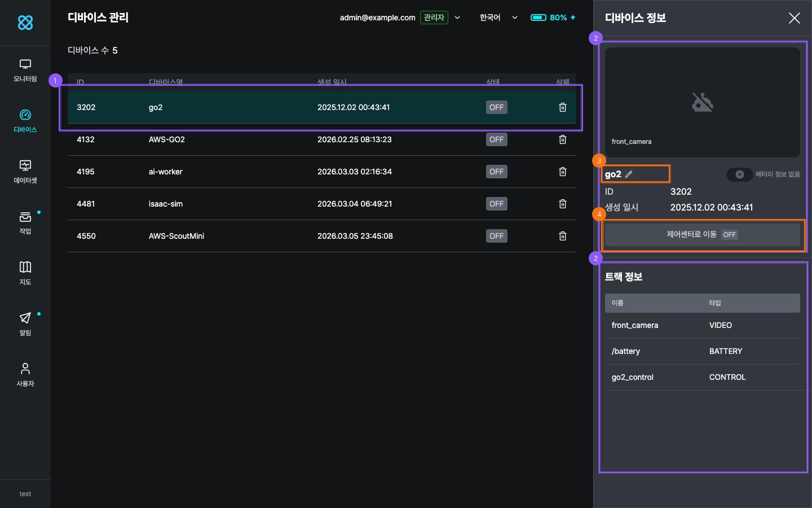Expand the admin@example.com account dropdown

(x=457, y=17)
